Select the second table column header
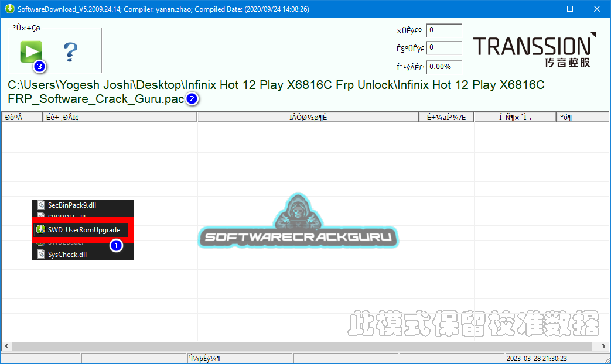 tap(120, 117)
